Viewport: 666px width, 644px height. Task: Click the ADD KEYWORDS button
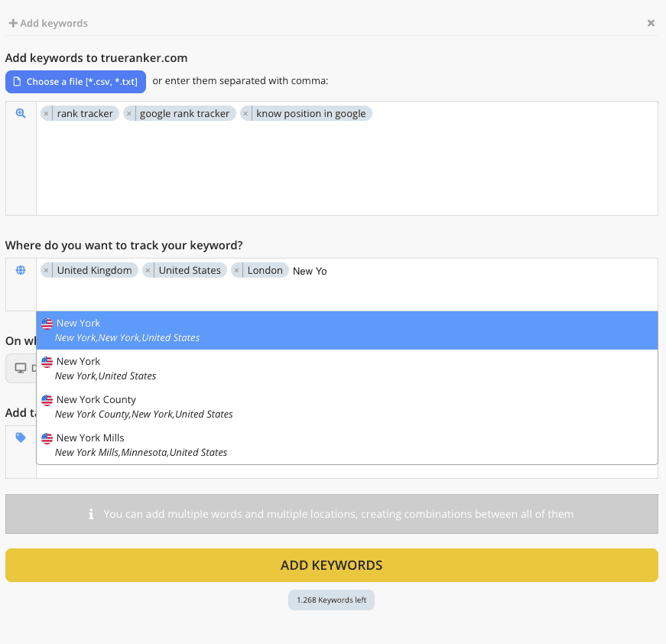coord(332,565)
